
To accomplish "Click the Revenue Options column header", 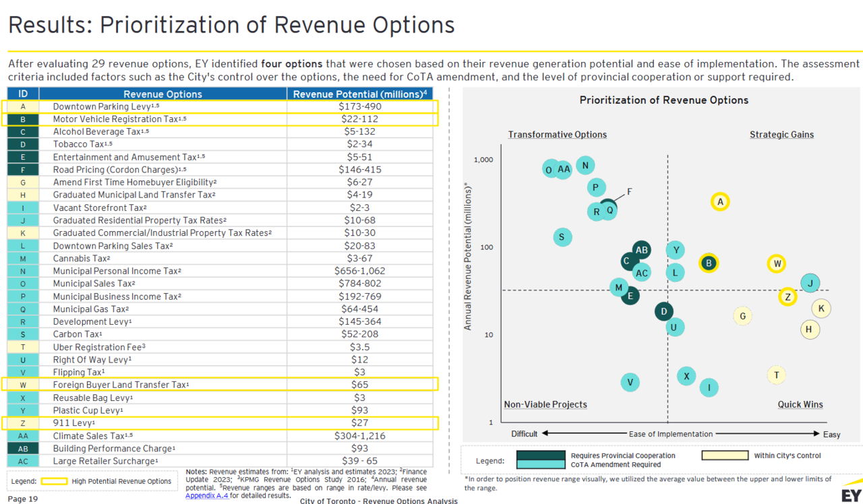I will tap(162, 94).
